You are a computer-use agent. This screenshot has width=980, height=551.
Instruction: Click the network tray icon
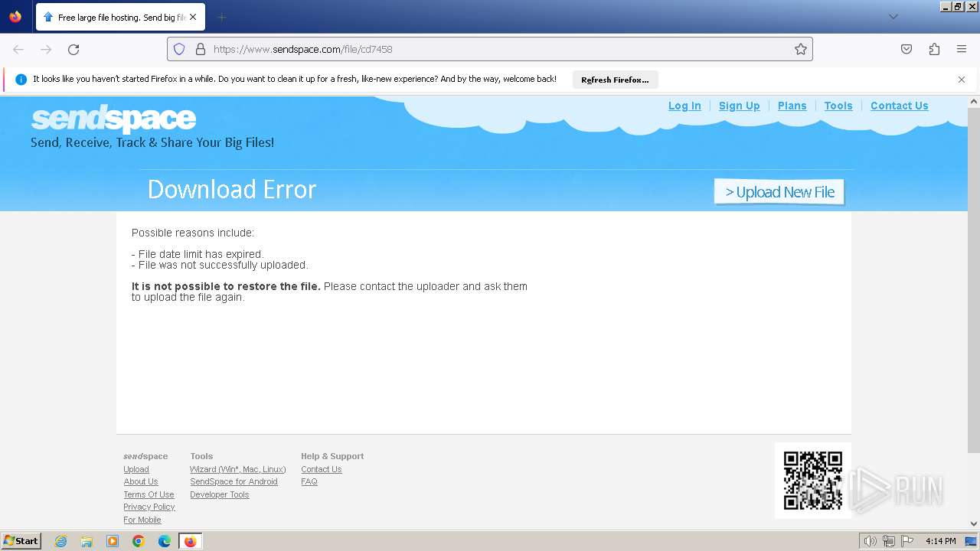(x=888, y=541)
